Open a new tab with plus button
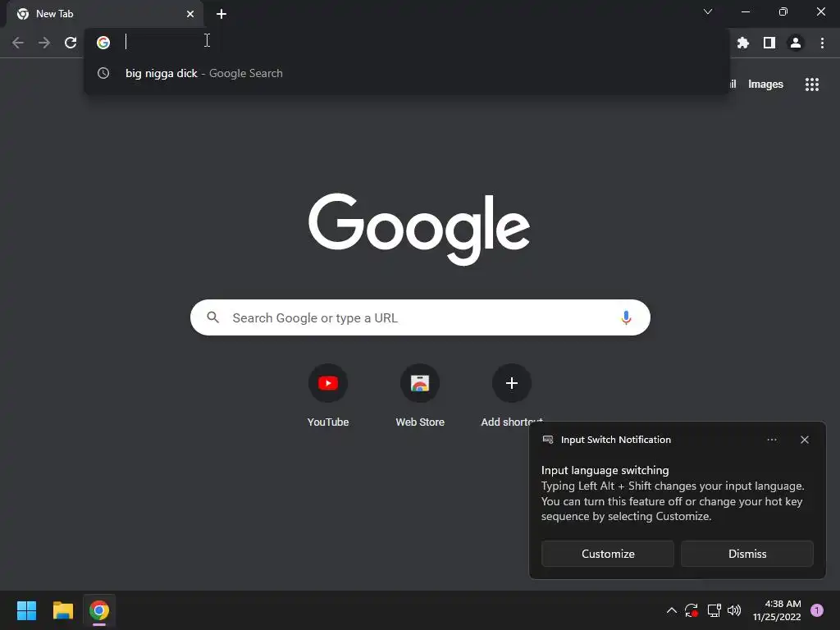Image resolution: width=840 pixels, height=630 pixels. [221, 14]
